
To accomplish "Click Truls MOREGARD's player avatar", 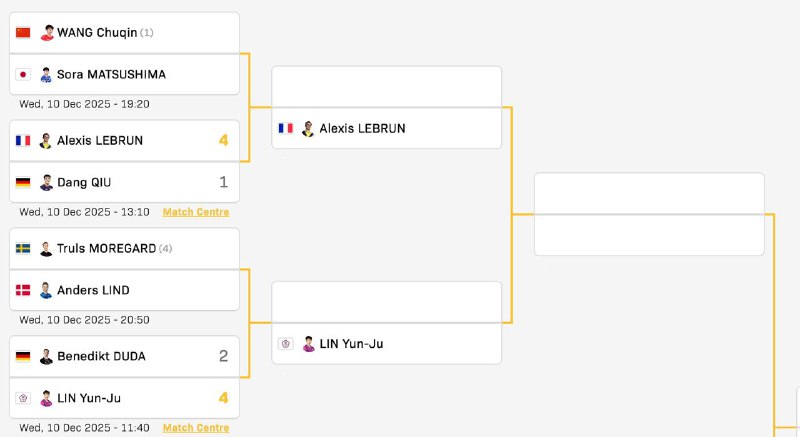I will coord(46,248).
